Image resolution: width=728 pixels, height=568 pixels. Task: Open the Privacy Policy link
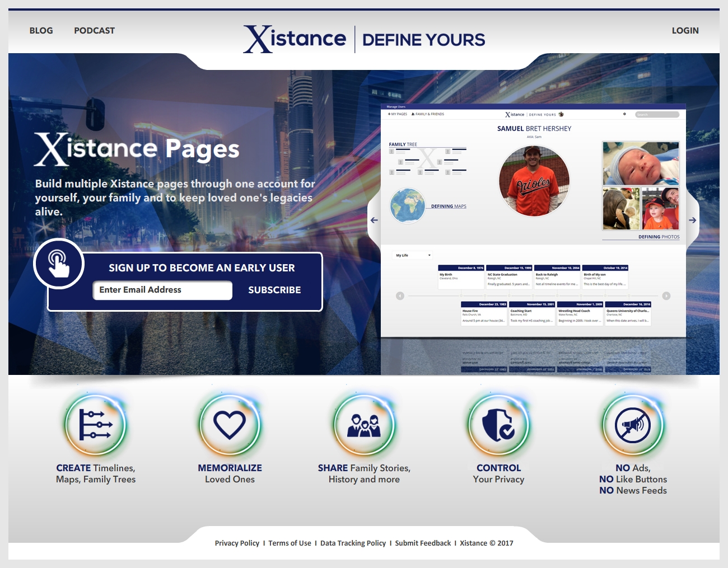coord(237,543)
